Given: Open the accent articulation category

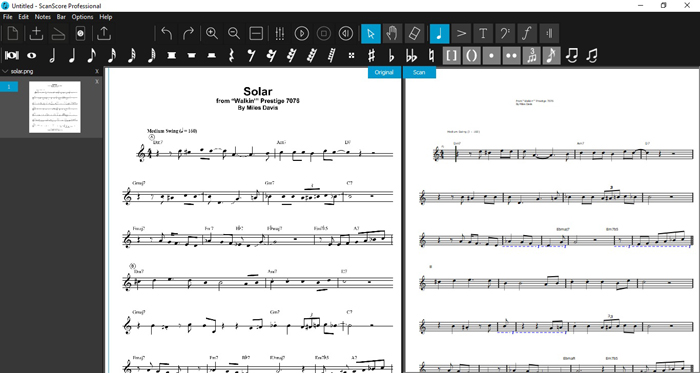Looking at the screenshot, I should (461, 33).
